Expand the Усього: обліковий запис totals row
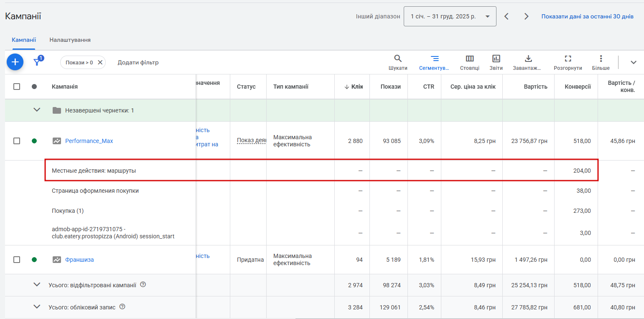644x319 pixels. (x=37, y=307)
